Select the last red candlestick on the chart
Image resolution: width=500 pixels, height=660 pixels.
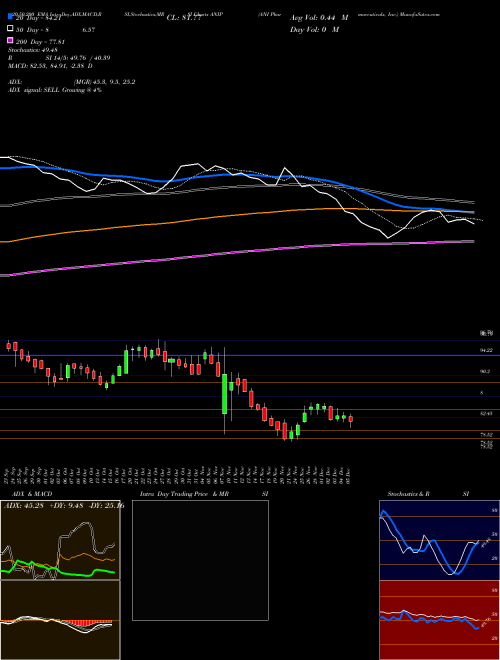(x=351, y=419)
